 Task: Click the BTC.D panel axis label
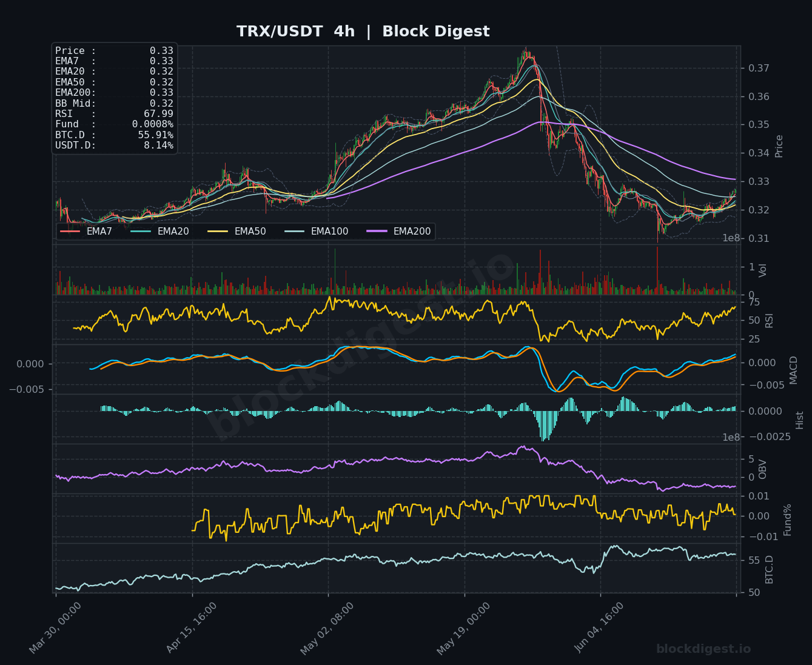tap(769, 569)
